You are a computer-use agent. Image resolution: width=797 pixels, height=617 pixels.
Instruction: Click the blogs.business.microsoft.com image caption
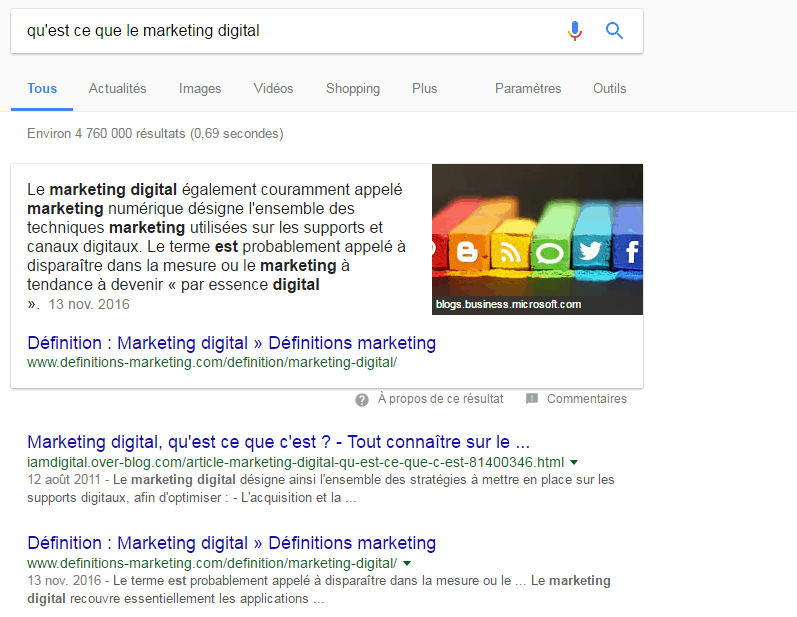(x=508, y=304)
